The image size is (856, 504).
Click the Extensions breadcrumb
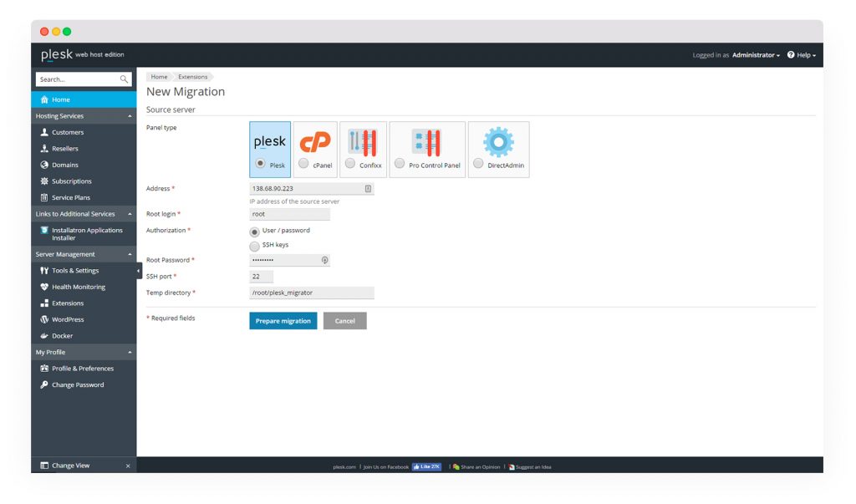pos(193,77)
